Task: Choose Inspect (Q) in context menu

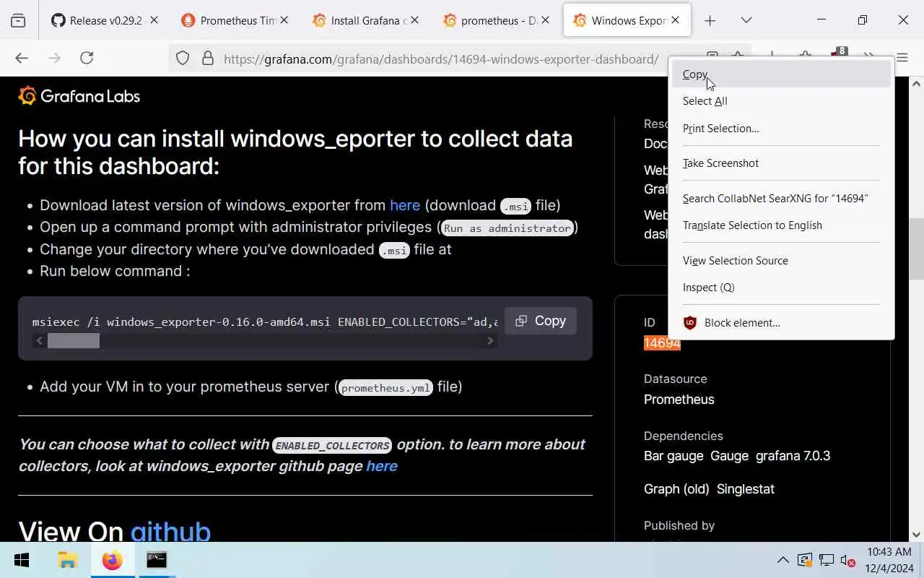Action: pos(781,288)
